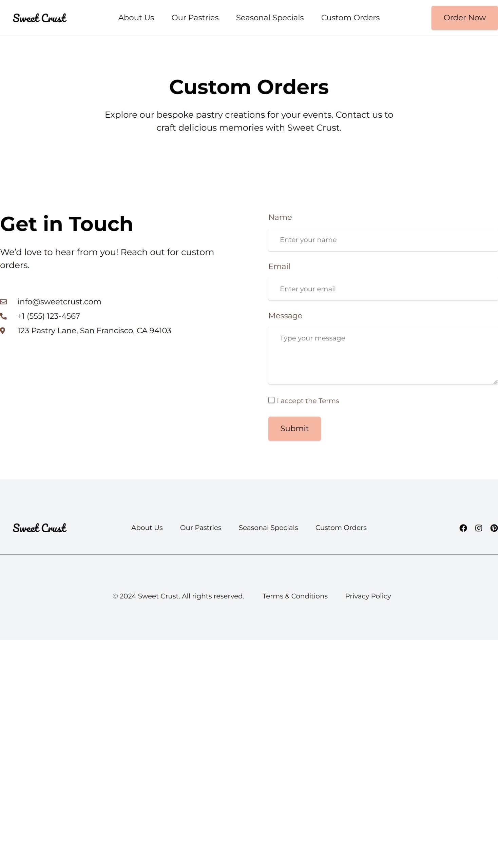Open Privacy Policy link
The width and height of the screenshot is (498, 868).
(x=368, y=596)
